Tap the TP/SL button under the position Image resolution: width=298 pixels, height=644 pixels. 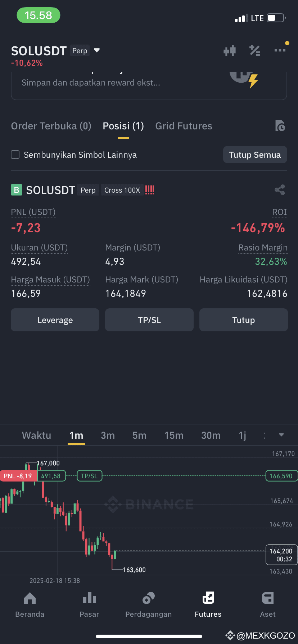pyautogui.click(x=149, y=320)
